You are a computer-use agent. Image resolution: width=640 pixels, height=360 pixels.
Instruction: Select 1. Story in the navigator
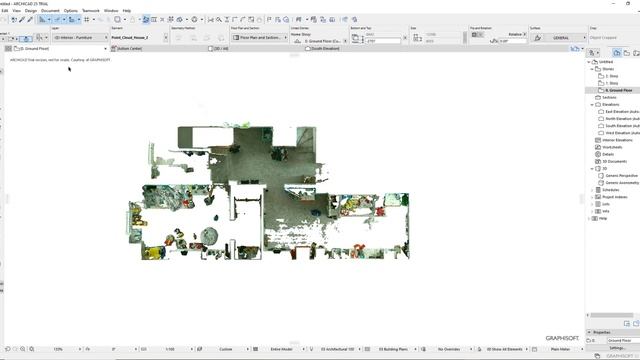click(x=611, y=83)
